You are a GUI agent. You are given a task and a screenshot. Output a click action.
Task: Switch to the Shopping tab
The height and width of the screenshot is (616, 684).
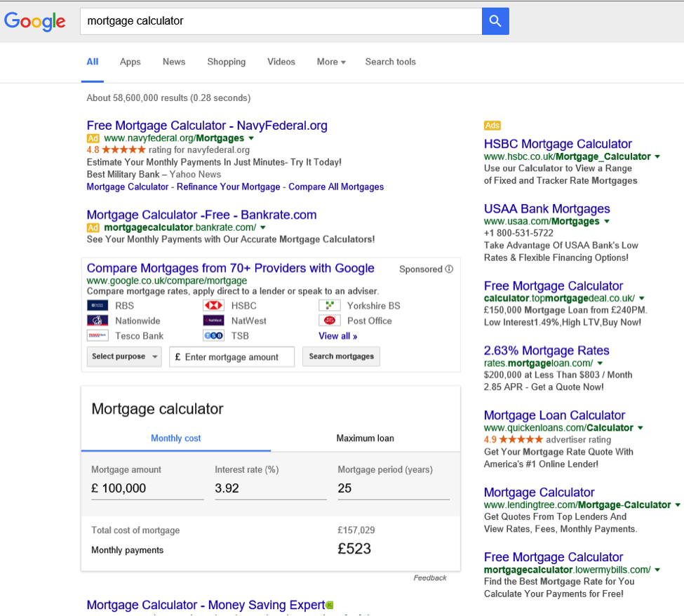coord(227,62)
